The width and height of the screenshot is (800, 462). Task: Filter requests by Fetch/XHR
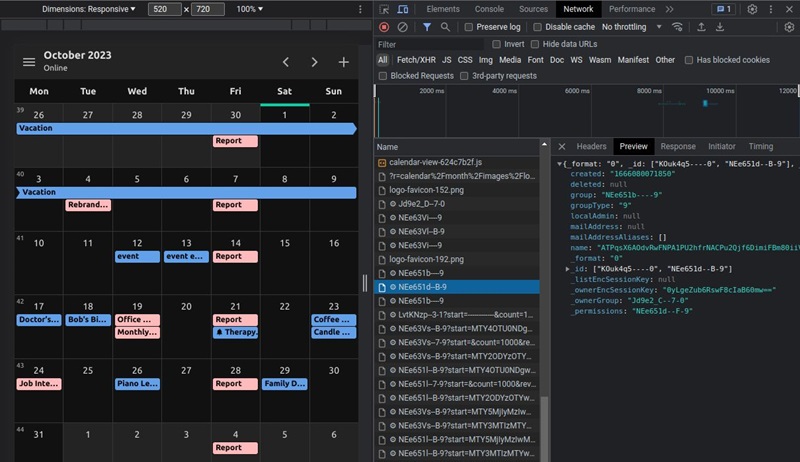pyautogui.click(x=416, y=60)
